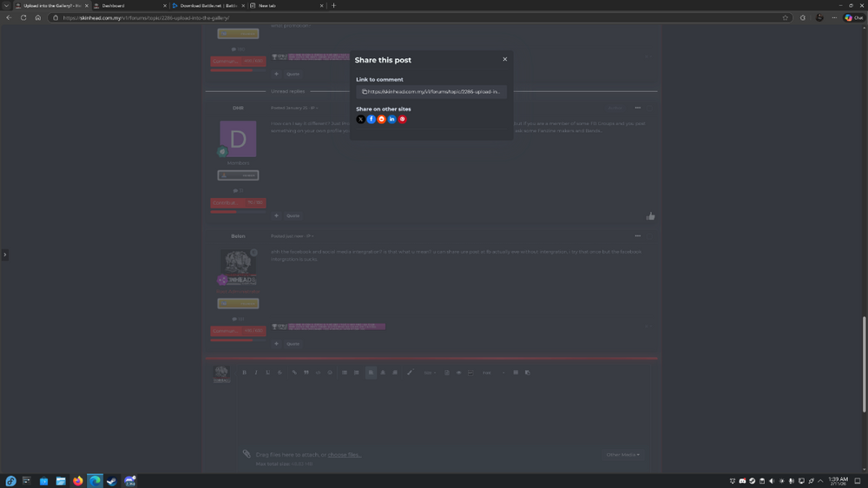Share the post on LinkedIn

(392, 119)
